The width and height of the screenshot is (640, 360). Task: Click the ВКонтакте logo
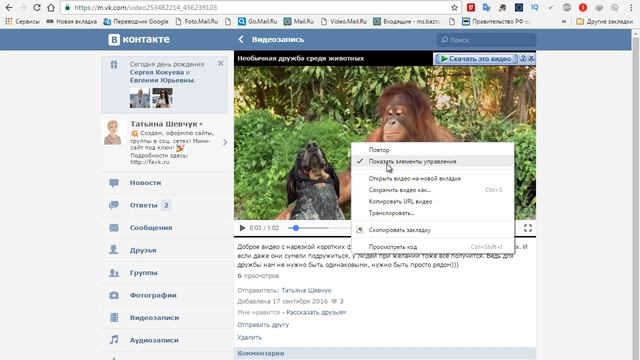coord(139,40)
